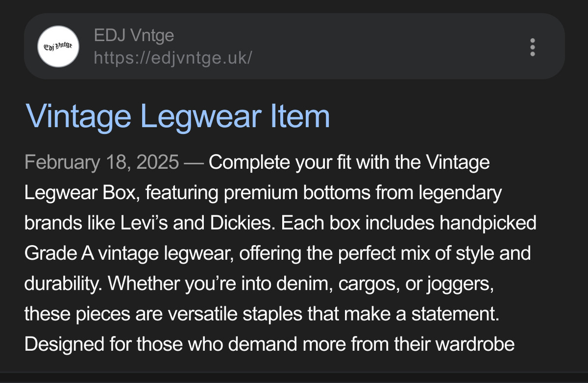
Task: Click the EDJ Vntge site name
Action: coord(134,36)
